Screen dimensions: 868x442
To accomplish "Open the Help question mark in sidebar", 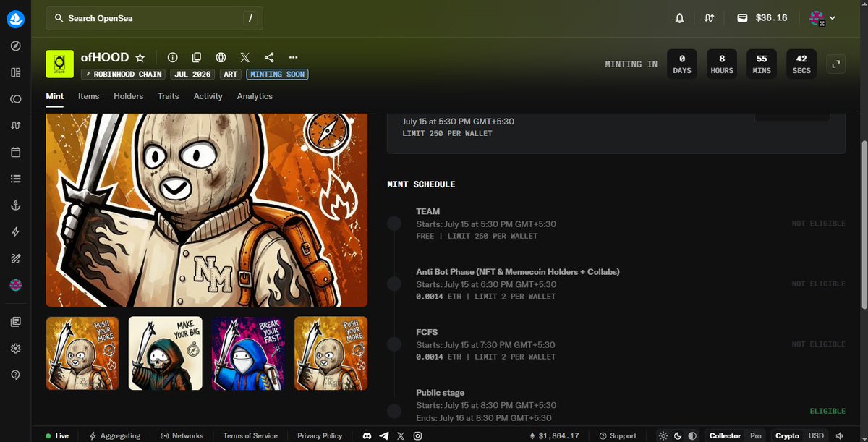I will click(x=15, y=375).
